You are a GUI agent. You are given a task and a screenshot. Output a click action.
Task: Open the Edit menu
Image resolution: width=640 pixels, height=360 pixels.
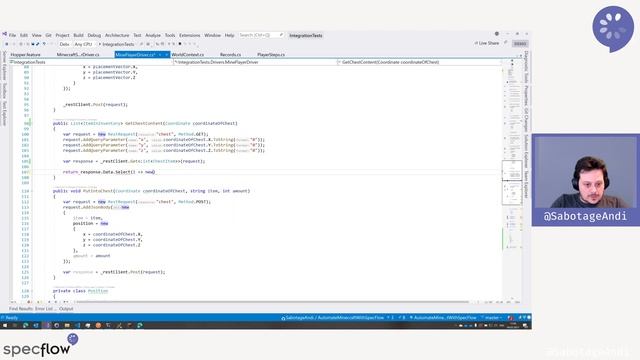tap(24, 36)
